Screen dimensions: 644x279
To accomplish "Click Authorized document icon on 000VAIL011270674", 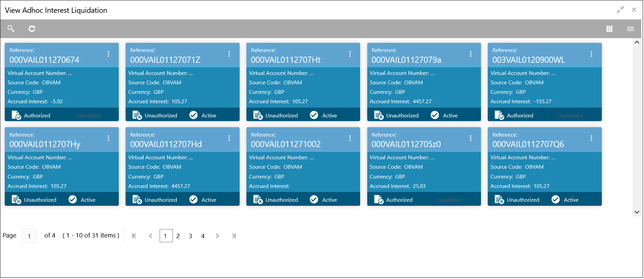I will click(x=17, y=115).
